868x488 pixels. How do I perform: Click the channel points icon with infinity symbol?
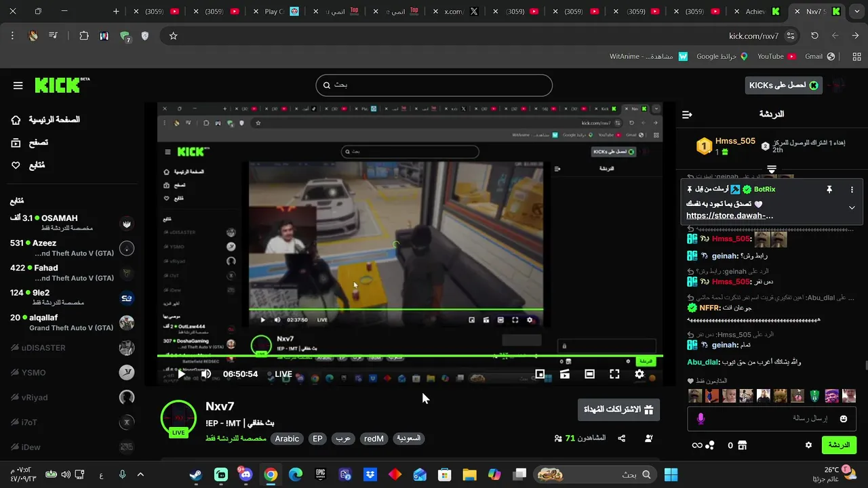[703, 445]
